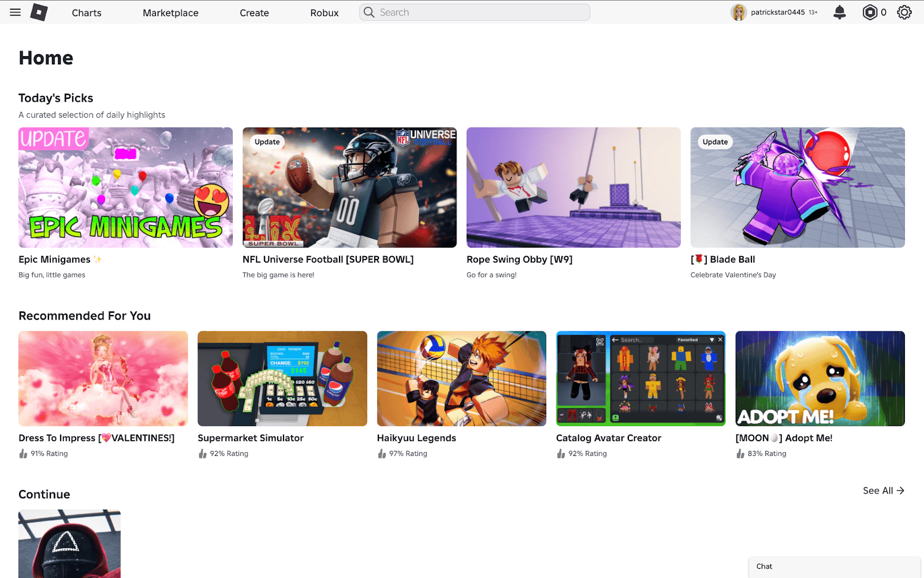Screen dimensions: 924x578
Task: Open patrickstar0445 profile username link
Action: coord(778,12)
